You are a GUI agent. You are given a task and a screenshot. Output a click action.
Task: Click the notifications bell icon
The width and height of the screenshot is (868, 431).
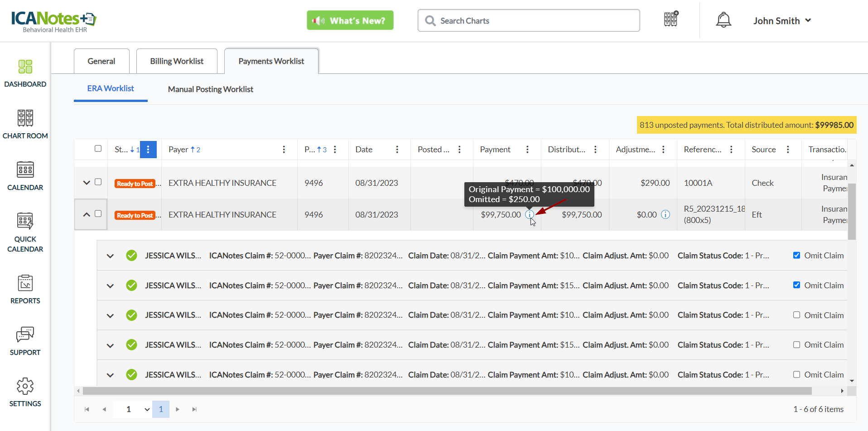723,20
